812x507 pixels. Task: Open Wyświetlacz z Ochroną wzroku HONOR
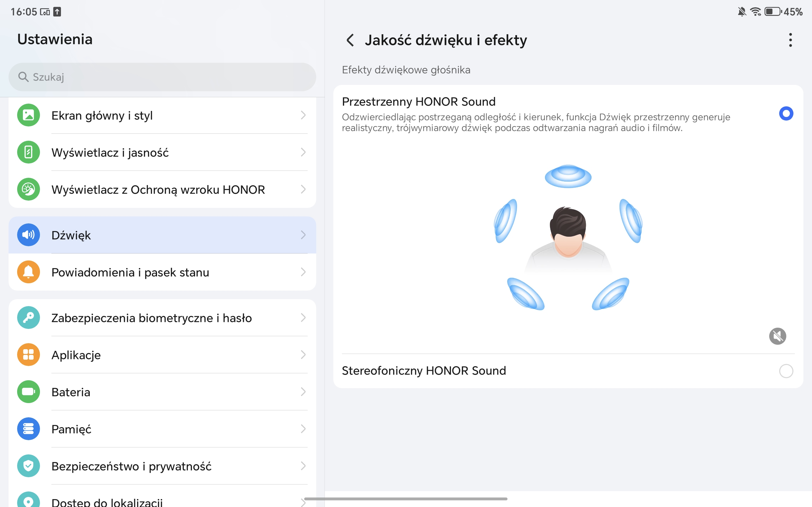pos(158,189)
